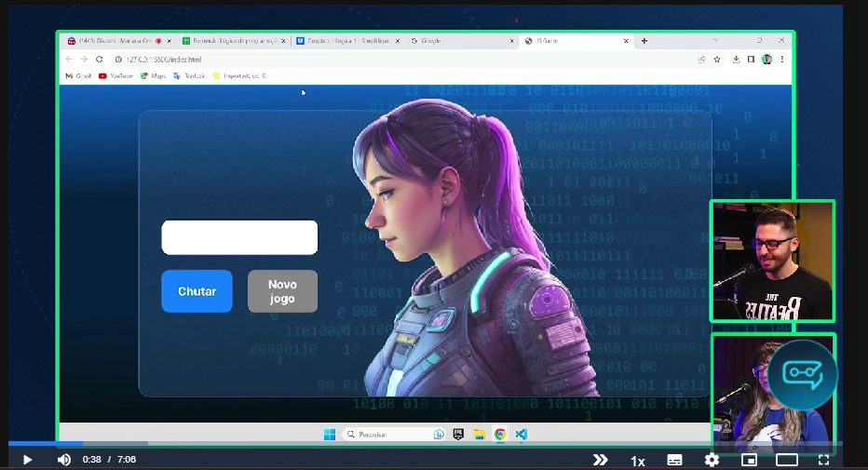Go forward in browser history
Image resolution: width=868 pixels, height=470 pixels.
84,60
